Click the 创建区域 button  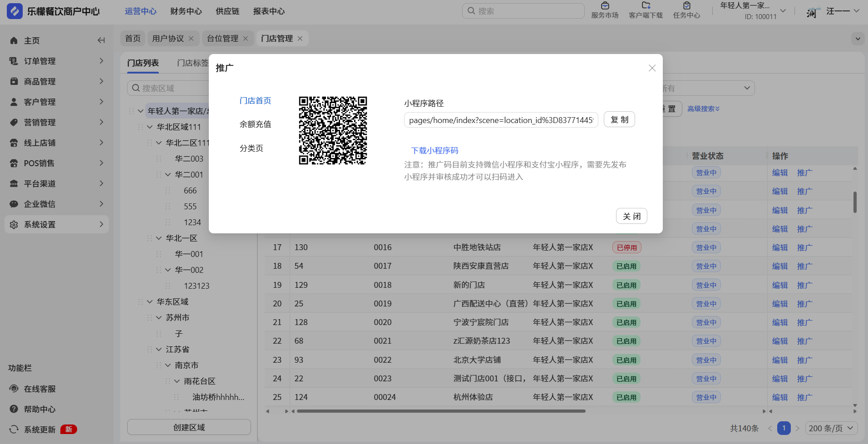click(189, 427)
